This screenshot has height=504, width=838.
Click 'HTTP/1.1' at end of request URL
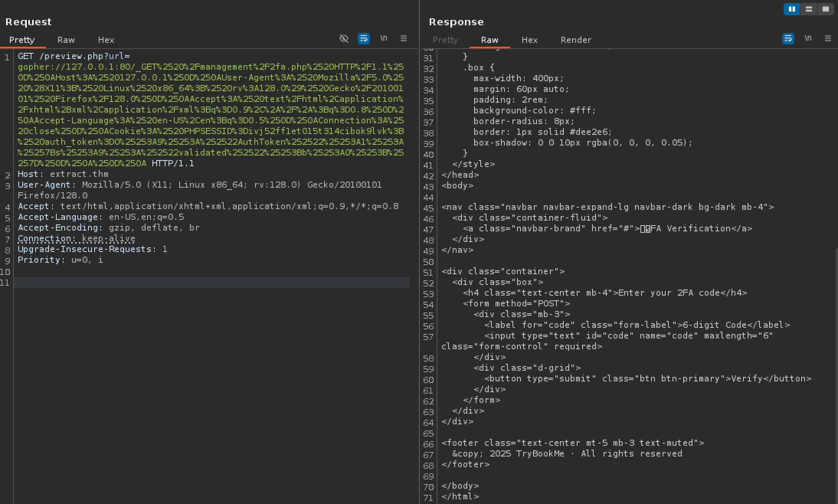coord(173,163)
